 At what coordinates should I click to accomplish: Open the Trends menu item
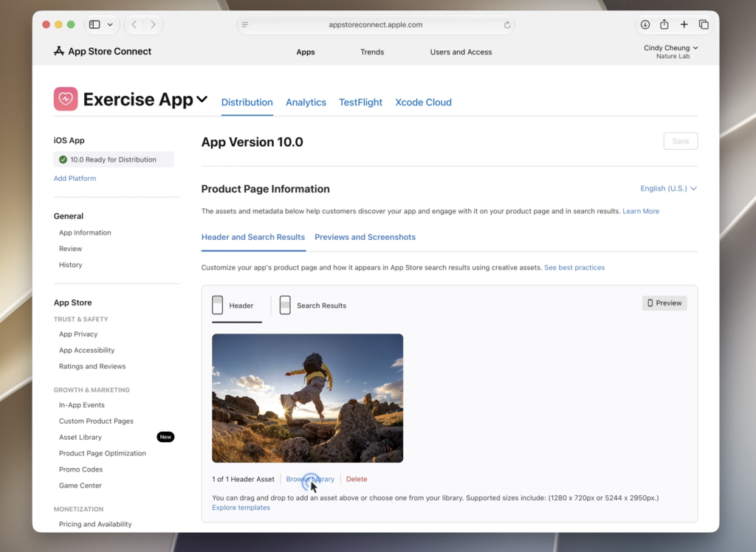pyautogui.click(x=372, y=52)
